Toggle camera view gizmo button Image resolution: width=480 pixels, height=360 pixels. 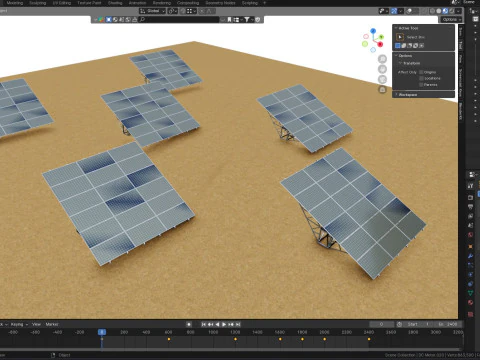tap(382, 79)
